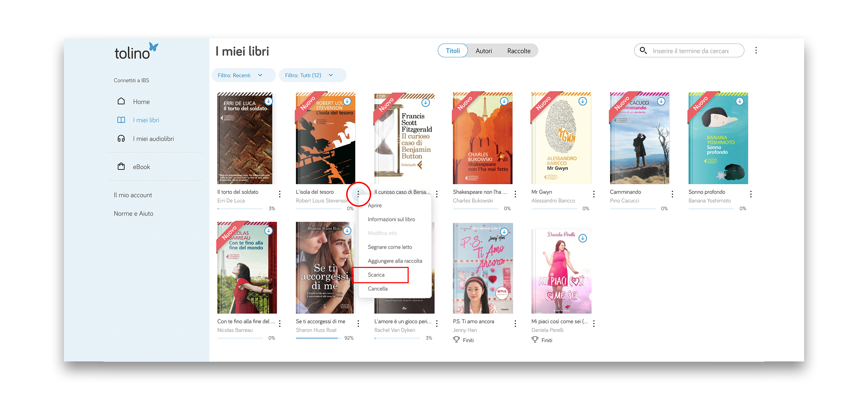Screen dimensions: 868x400
Task: Click download icon on Mr Gwyn cover
Action: [583, 101]
